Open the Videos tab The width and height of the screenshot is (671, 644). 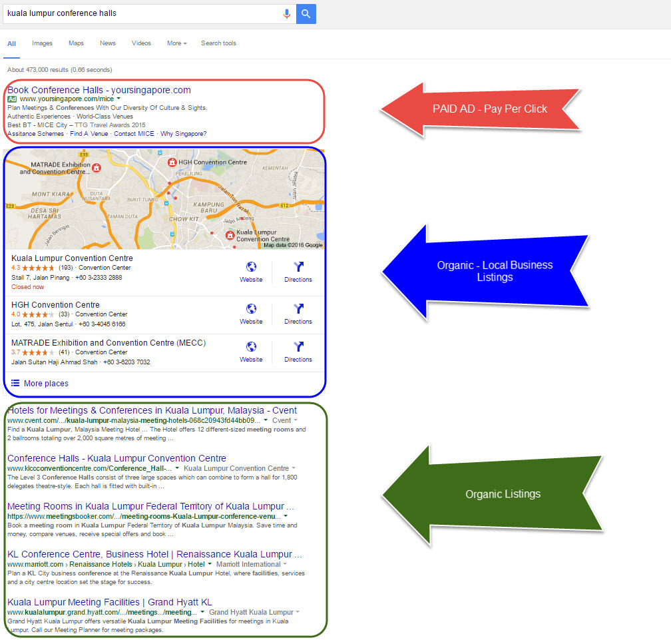point(141,43)
